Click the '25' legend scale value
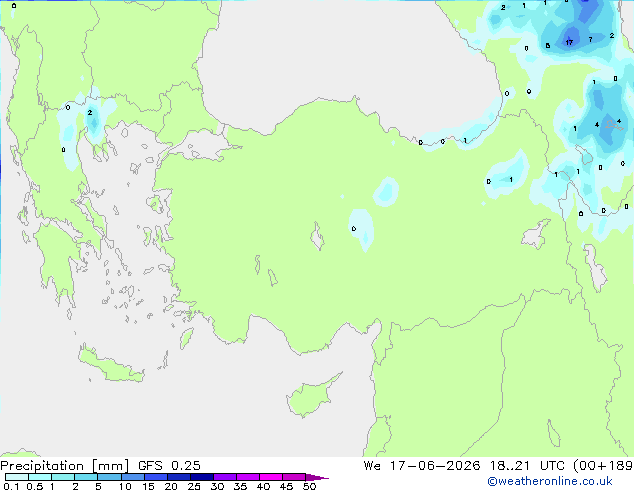This screenshot has width=634, height=490. tap(194, 486)
